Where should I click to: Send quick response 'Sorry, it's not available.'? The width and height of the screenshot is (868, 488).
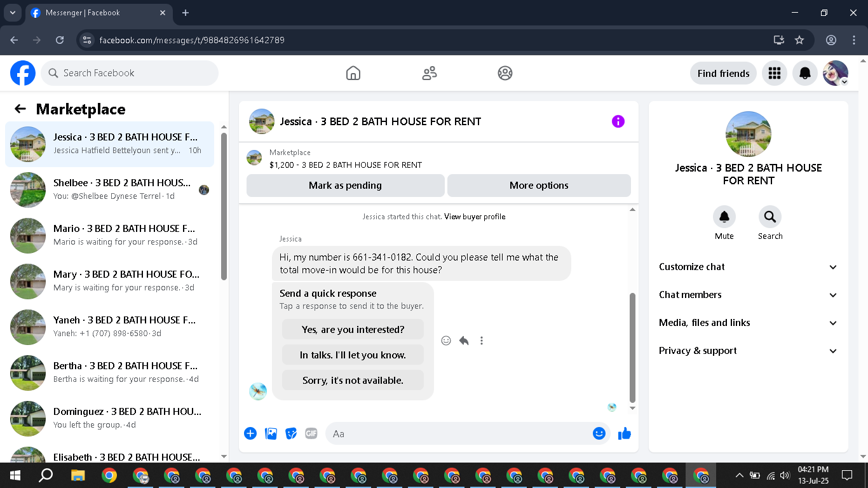tap(353, 380)
